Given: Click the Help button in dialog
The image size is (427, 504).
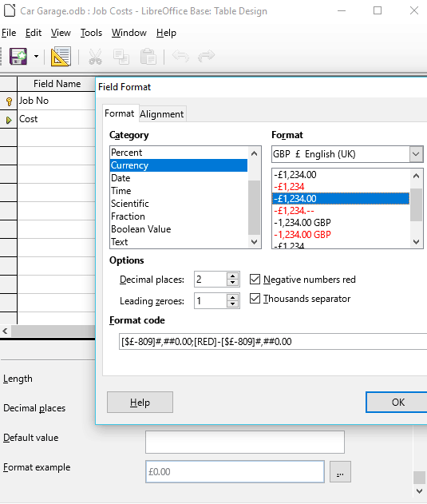Looking at the screenshot, I should [140, 402].
